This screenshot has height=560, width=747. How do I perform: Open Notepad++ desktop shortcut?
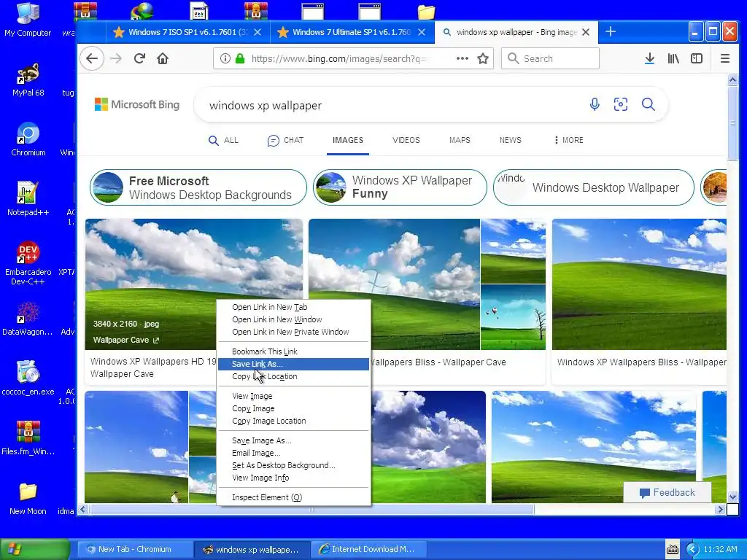(28, 199)
